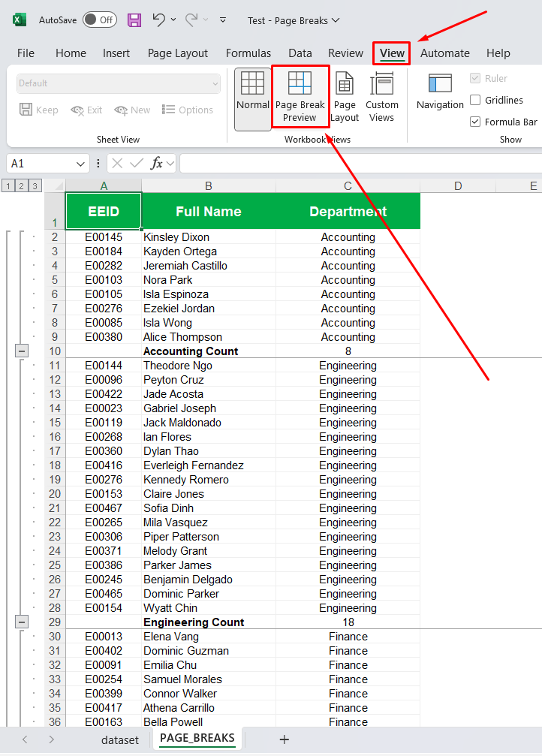Viewport: 542px width, 756px height.
Task: Open the Undo history dropdown
Action: 173,20
